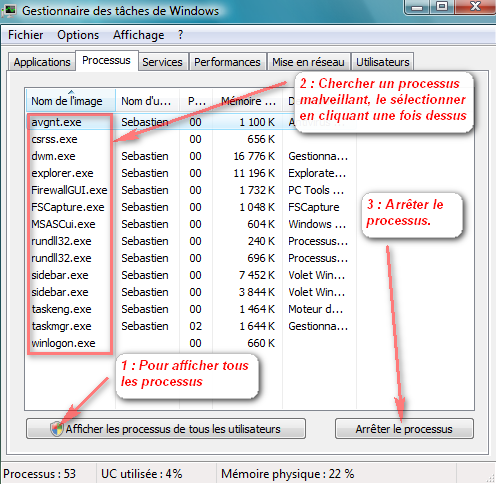
Task: Open the Fichier menu
Action: pyautogui.click(x=25, y=35)
